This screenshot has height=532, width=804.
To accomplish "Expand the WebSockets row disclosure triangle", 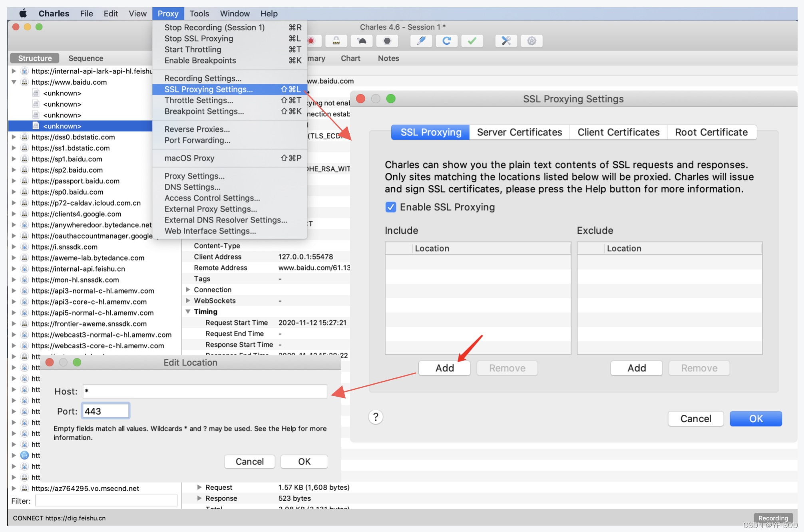I will coord(188,300).
